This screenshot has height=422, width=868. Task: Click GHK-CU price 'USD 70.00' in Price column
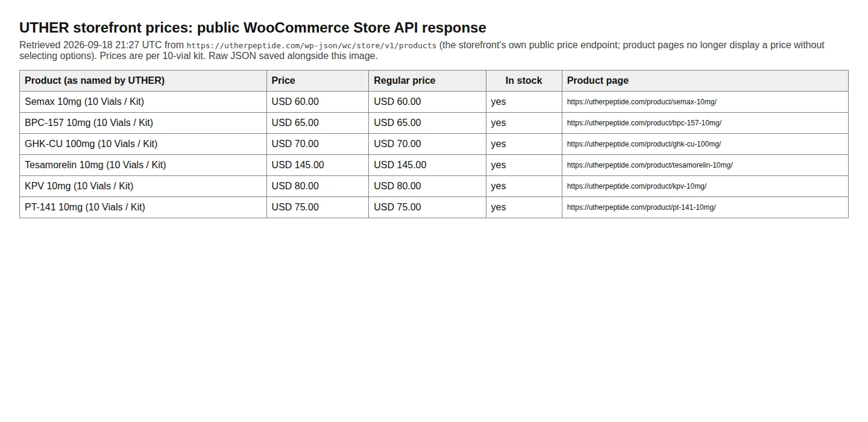[295, 143]
